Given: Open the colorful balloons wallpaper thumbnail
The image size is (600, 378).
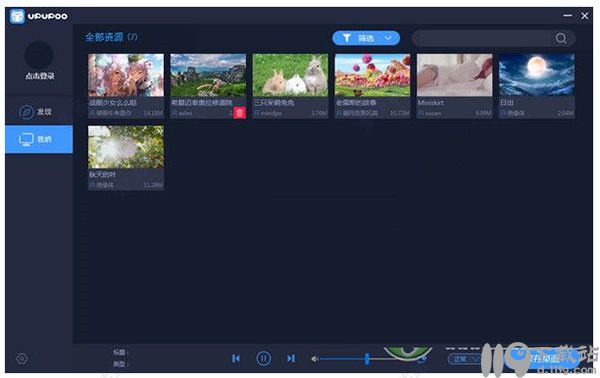Looking at the screenshot, I should (x=373, y=75).
